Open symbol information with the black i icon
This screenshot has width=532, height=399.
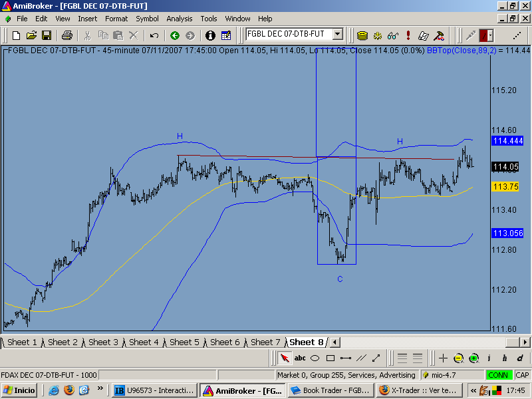tap(210, 35)
